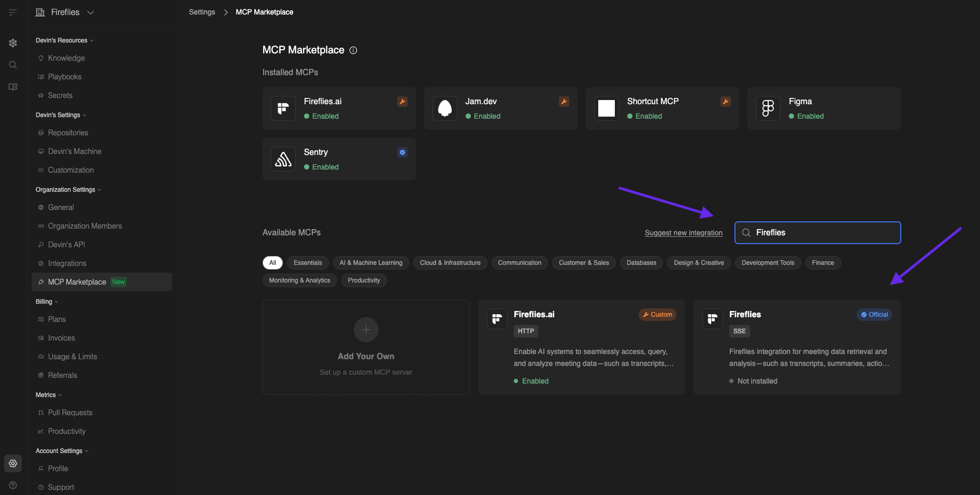Screen dimensions: 980x495
Task: Filter by Essentials category
Action: (308, 263)
